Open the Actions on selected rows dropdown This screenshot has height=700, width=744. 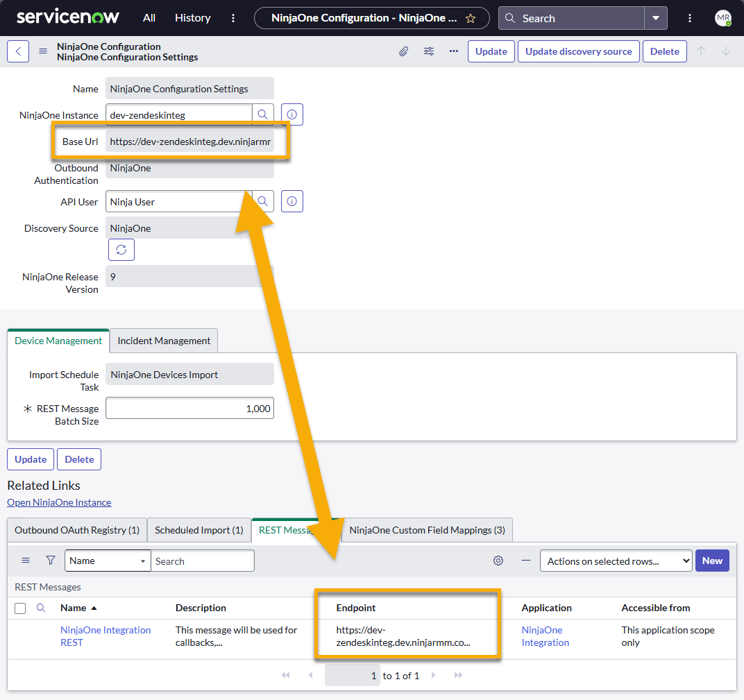(x=615, y=560)
